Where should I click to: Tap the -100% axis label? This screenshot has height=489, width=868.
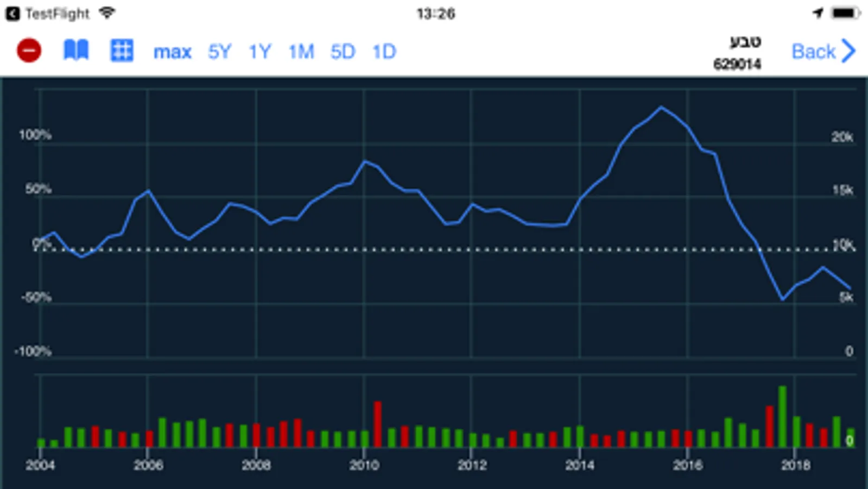[x=33, y=352]
